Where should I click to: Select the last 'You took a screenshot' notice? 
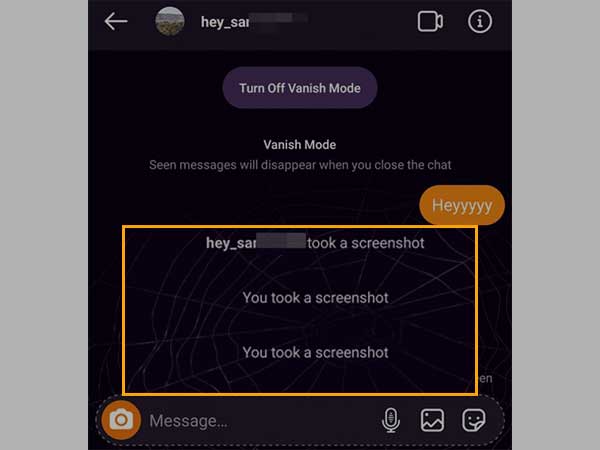315,352
